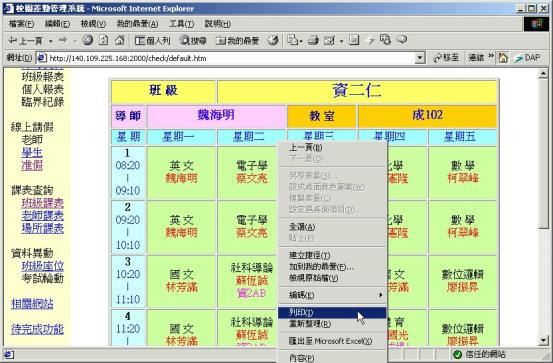Click the 班級座位 sidebar link
The width and height of the screenshot is (553, 363).
[x=43, y=266]
